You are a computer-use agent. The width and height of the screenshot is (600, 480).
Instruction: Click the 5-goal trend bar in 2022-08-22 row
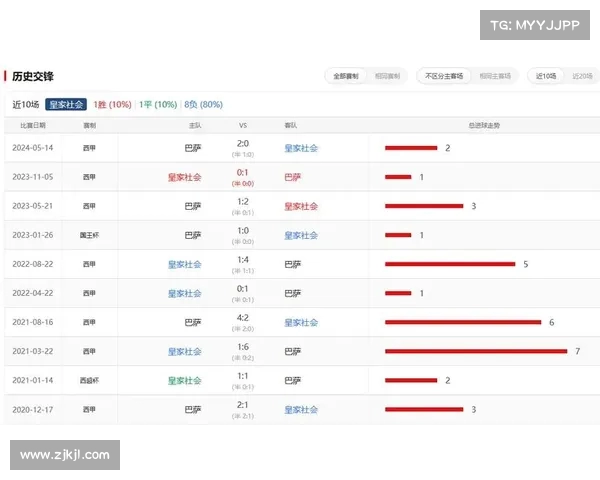point(450,264)
